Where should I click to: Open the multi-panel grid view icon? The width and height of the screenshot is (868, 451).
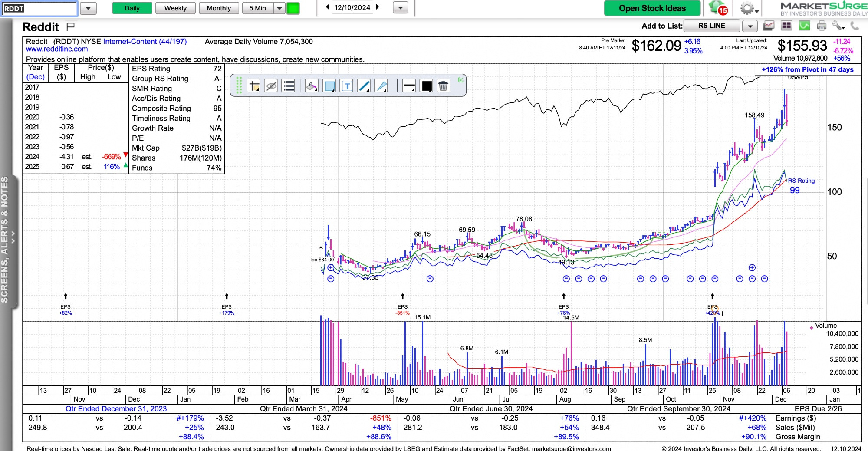tap(786, 26)
